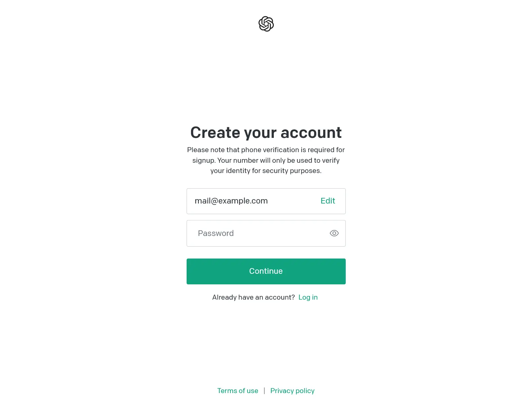532x408 pixels.
Task: Submit signup with the green Continue button
Action: click(x=266, y=271)
